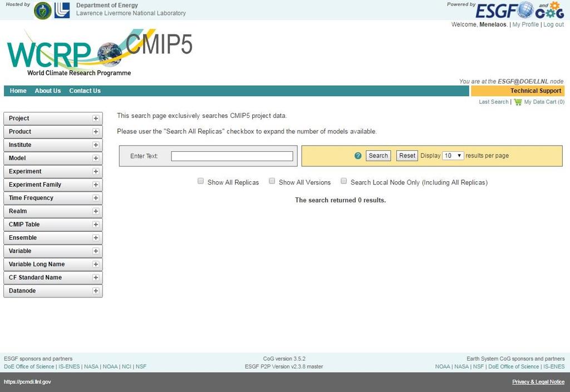Expand CF Standard Name plus icon
Viewport: 570px width, 392px height.
[96, 277]
